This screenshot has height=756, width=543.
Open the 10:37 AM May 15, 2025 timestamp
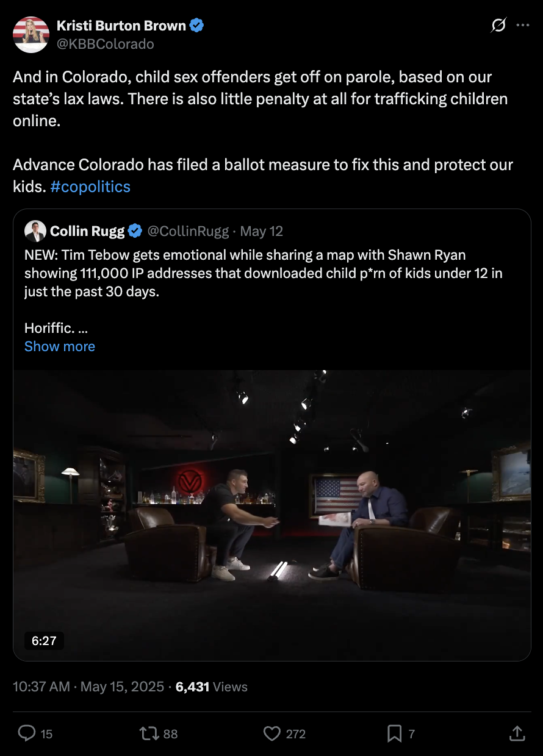(88, 686)
